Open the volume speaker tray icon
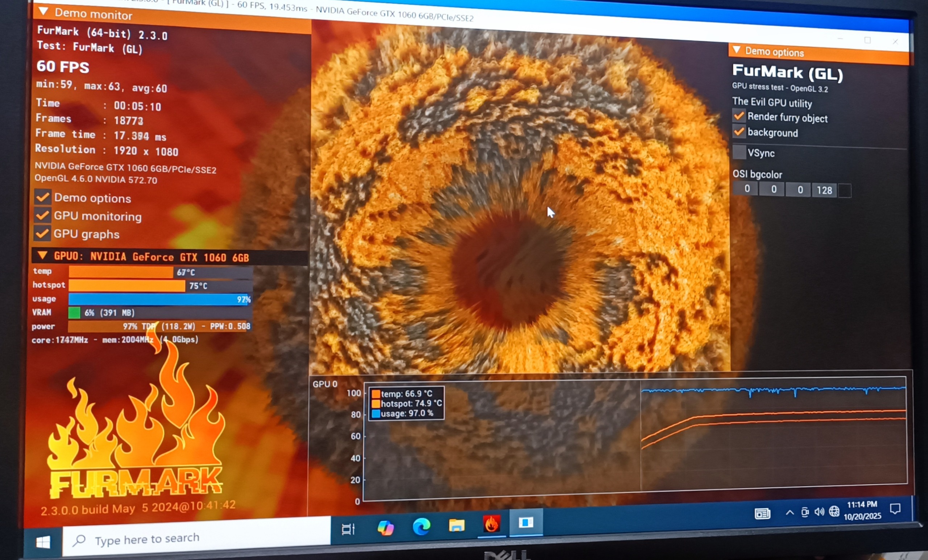Viewport: 928px width, 560px height. coord(819,512)
